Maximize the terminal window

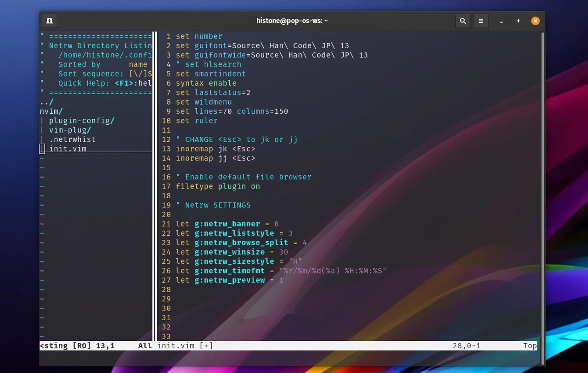tap(518, 21)
